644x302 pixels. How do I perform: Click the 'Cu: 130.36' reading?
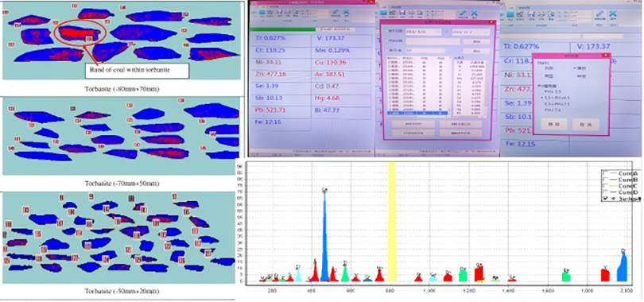click(331, 63)
